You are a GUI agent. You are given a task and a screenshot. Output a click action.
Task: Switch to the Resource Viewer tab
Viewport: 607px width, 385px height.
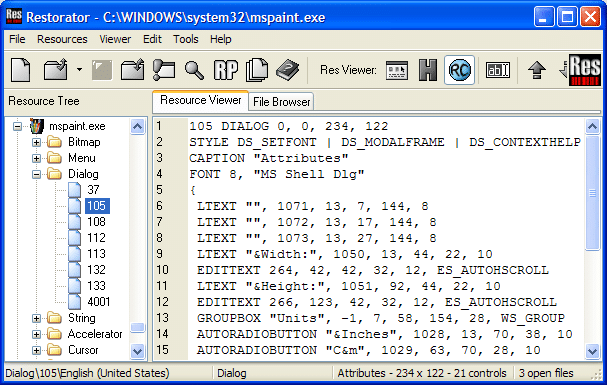click(201, 100)
